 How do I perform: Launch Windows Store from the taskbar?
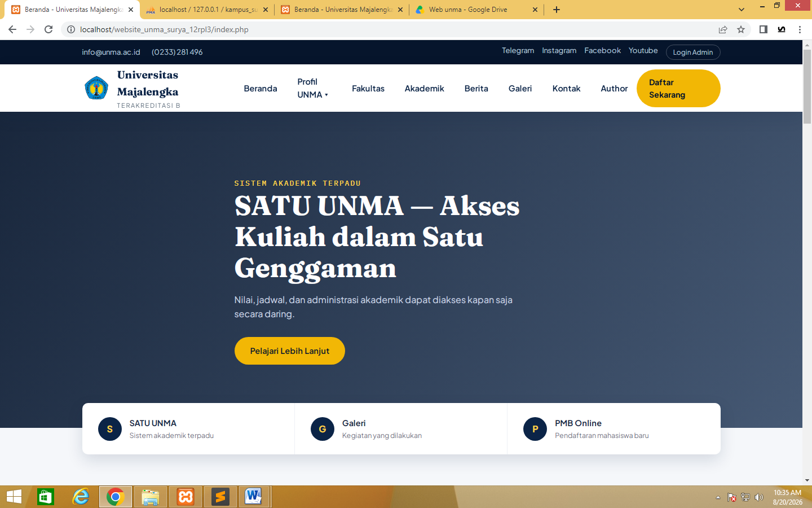coord(46,497)
